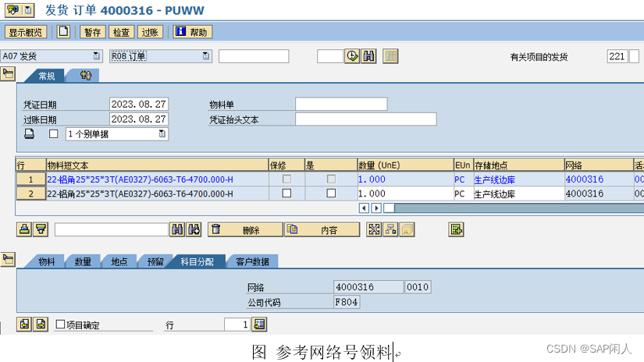Click the 帮助 button
This screenshot has width=644, height=362.
pyautogui.click(x=192, y=32)
